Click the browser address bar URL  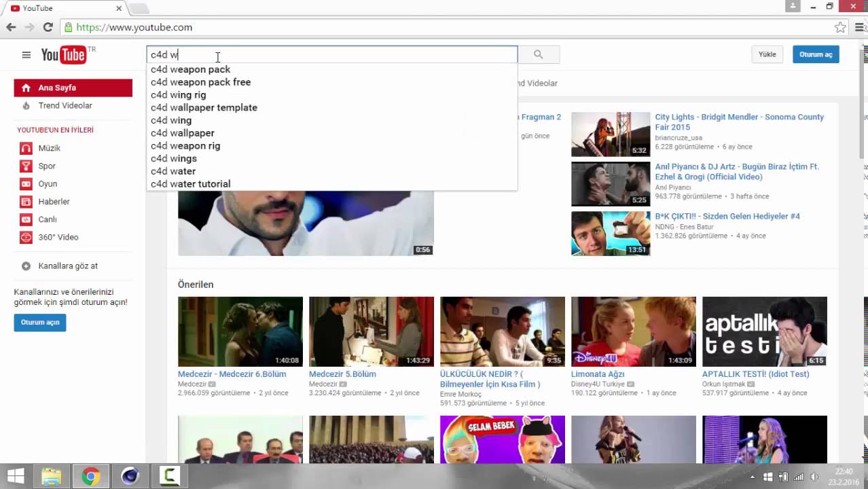(134, 27)
